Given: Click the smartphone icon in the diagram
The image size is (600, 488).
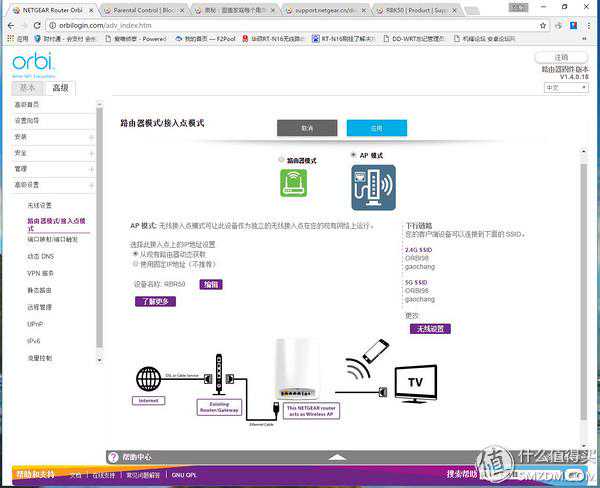Looking at the screenshot, I should (375, 350).
